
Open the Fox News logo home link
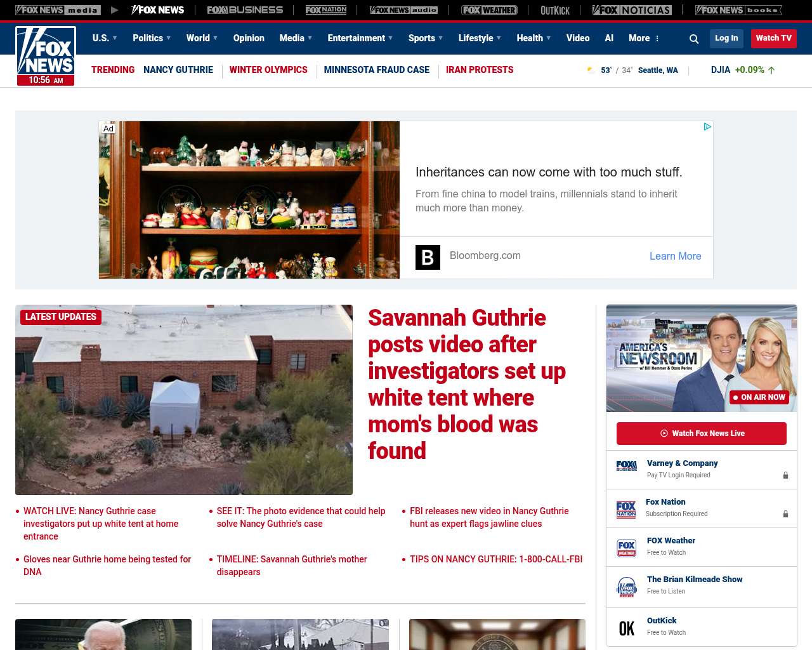tap(46, 56)
